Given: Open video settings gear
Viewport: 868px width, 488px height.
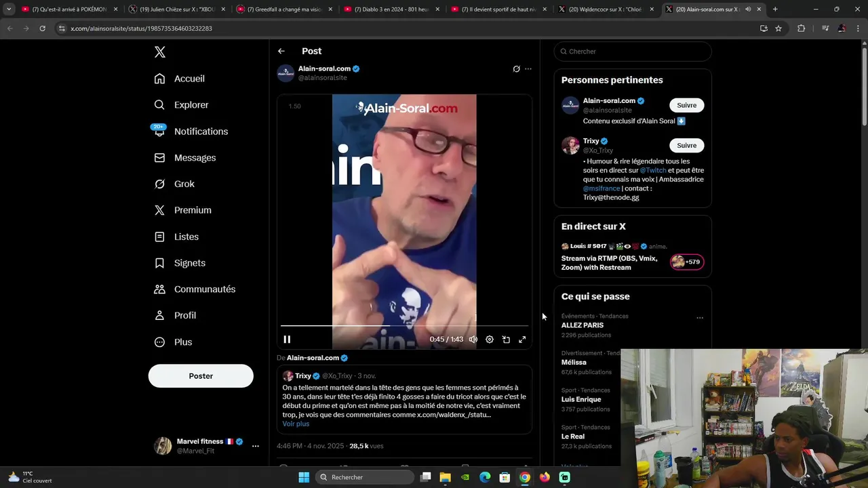Looking at the screenshot, I should [x=490, y=340].
